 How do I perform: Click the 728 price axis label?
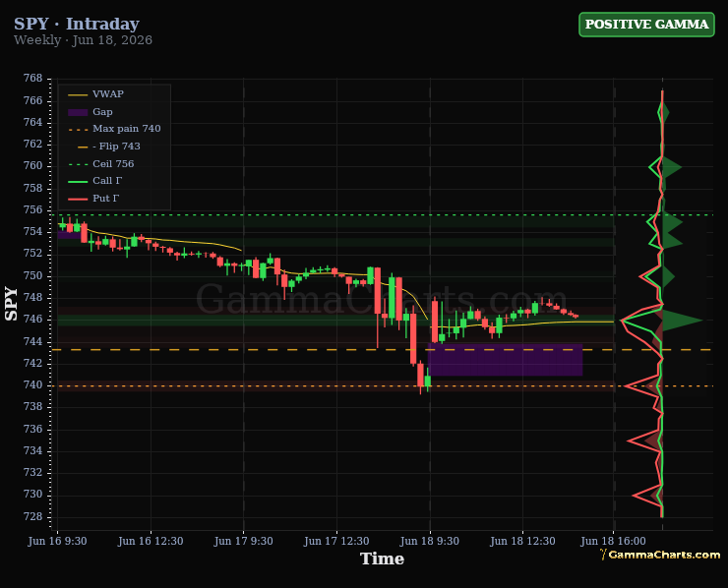pyautogui.click(x=32, y=516)
